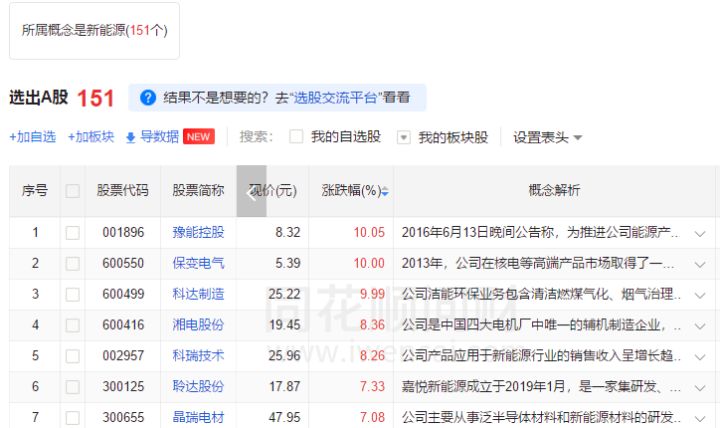Image resolution: width=720 pixels, height=428 pixels.
Task: Click the left scroll arrow on table header
Action: [251, 191]
